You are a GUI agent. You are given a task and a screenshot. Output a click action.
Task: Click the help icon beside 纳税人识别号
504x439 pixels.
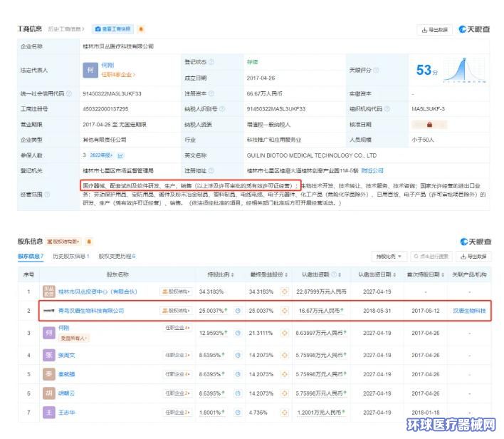tap(222, 109)
